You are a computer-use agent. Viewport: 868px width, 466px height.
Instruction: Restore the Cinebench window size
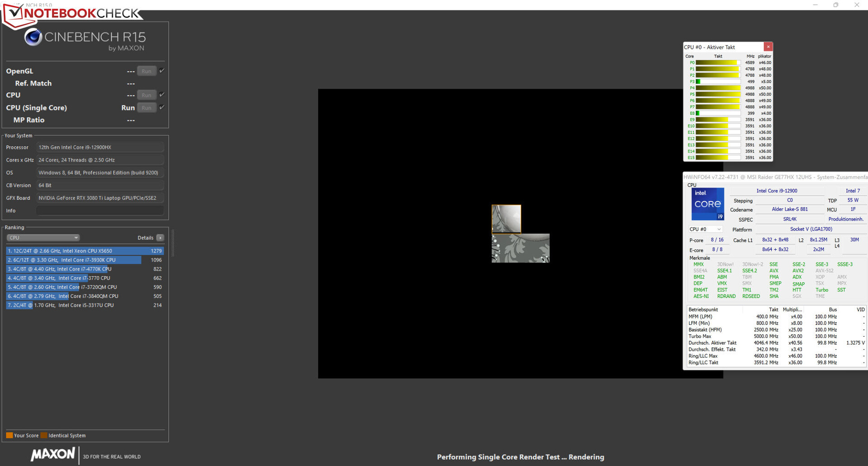836,5
